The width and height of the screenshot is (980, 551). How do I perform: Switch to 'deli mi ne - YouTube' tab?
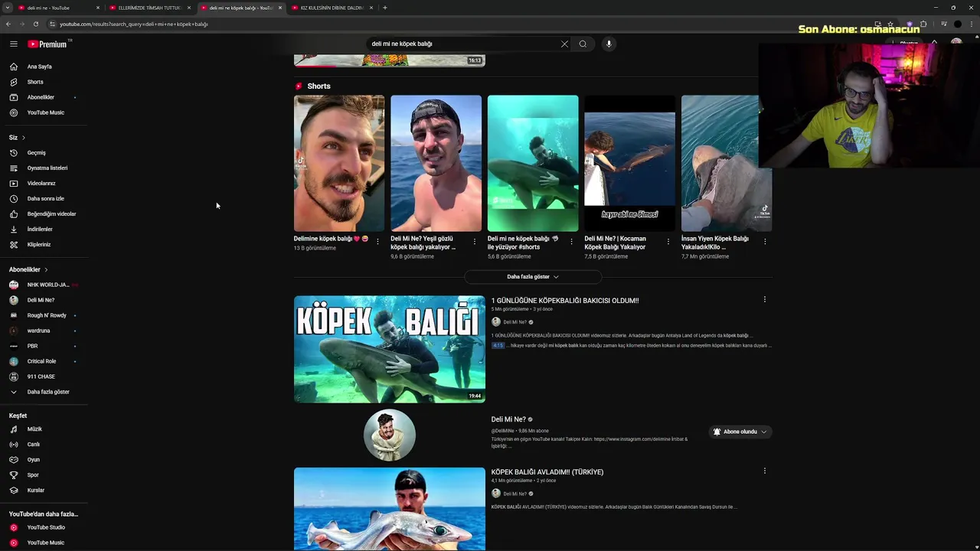pyautogui.click(x=58, y=8)
